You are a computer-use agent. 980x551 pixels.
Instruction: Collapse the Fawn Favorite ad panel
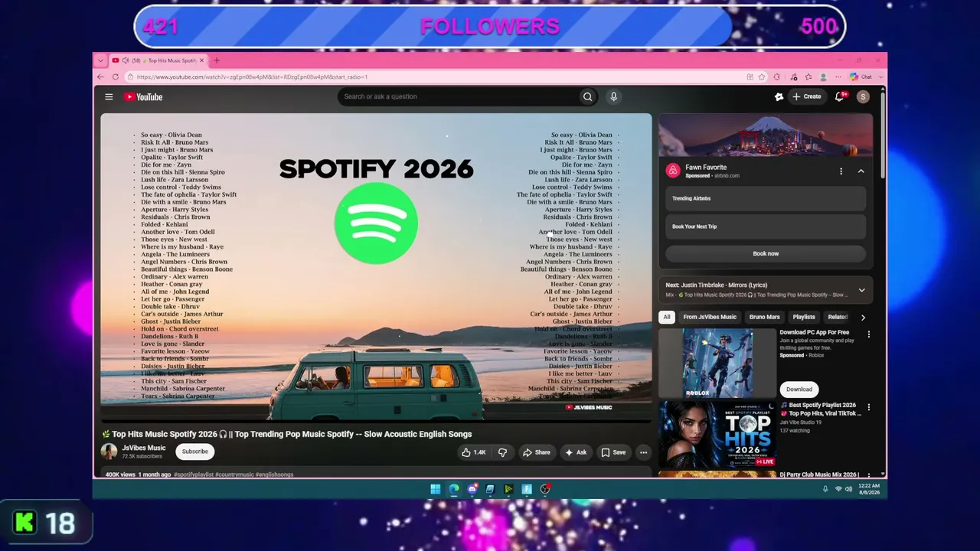(861, 171)
